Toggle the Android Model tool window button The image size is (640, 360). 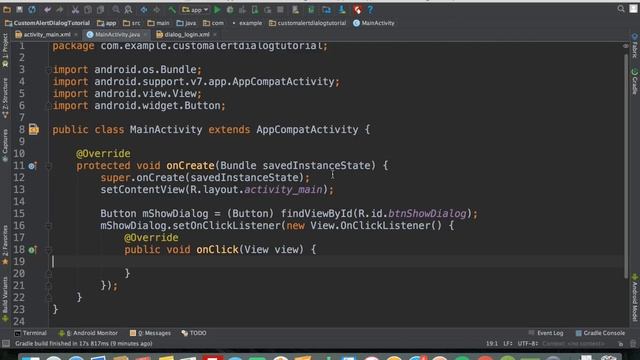tap(635, 298)
